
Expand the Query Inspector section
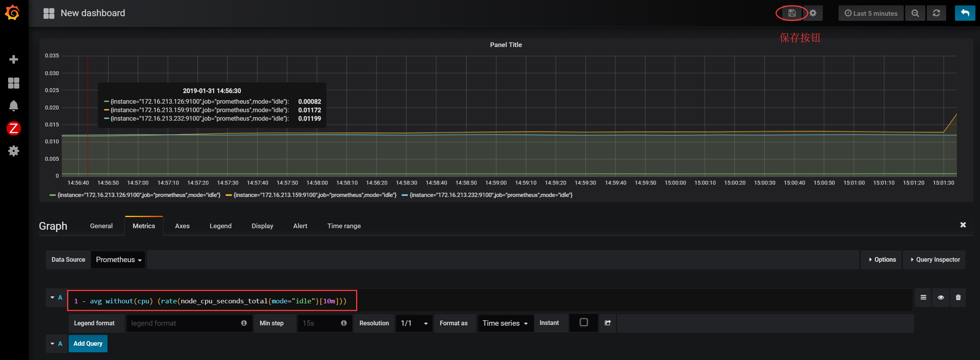pyautogui.click(x=935, y=260)
